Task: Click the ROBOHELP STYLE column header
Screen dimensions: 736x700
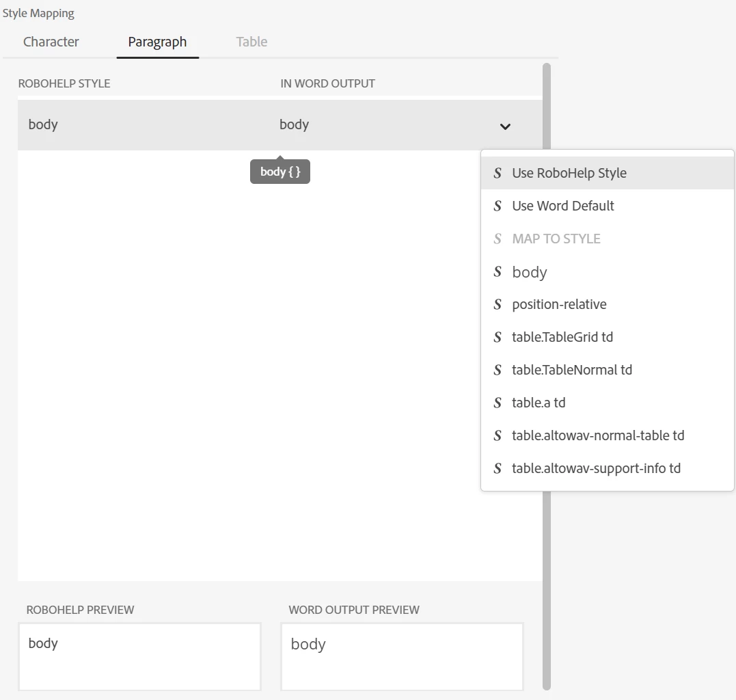Action: click(x=64, y=83)
